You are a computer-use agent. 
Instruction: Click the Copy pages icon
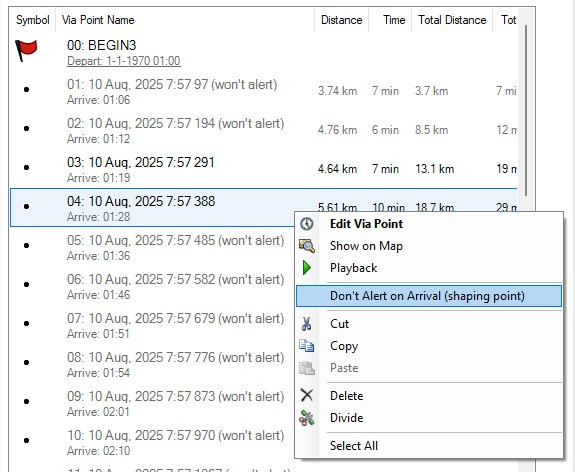[x=307, y=346]
